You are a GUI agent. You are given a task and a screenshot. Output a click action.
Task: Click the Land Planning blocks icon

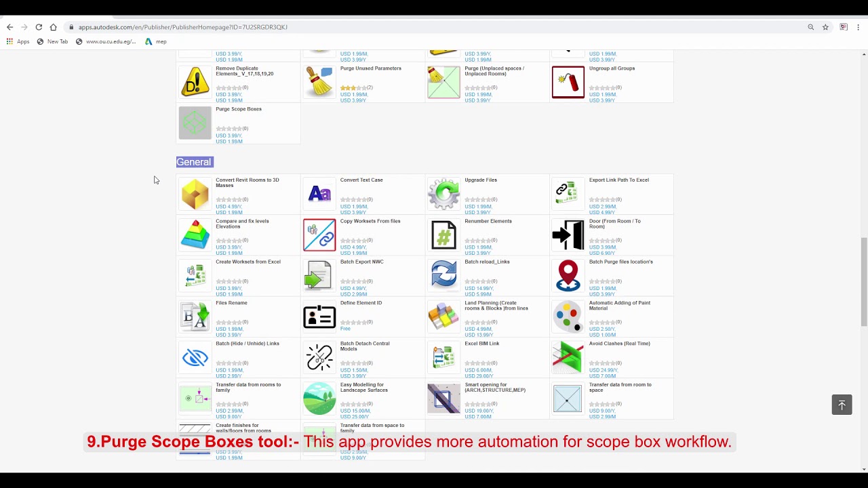pyautogui.click(x=443, y=317)
